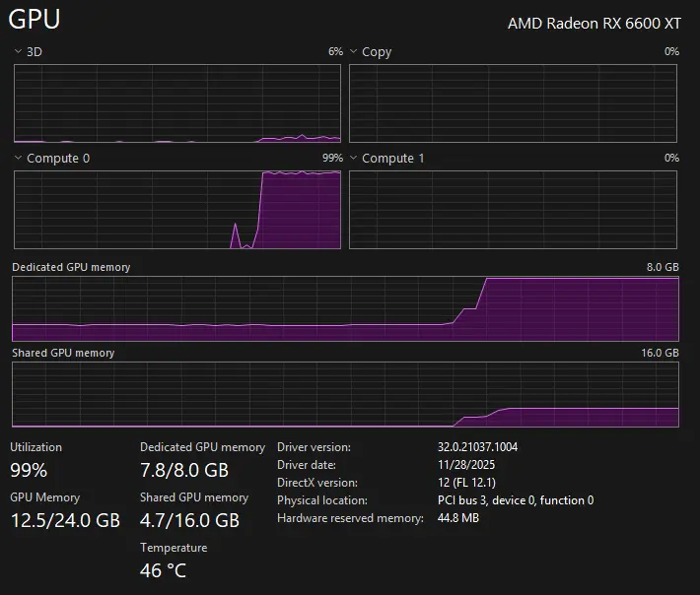Click the Dedicated GPU memory graph label
Viewport: 700px width, 595px height.
pos(71,267)
